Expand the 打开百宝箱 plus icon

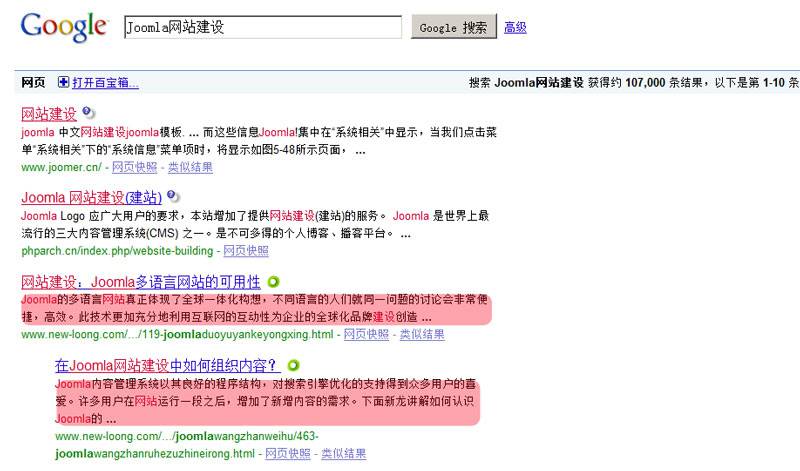pos(63,82)
